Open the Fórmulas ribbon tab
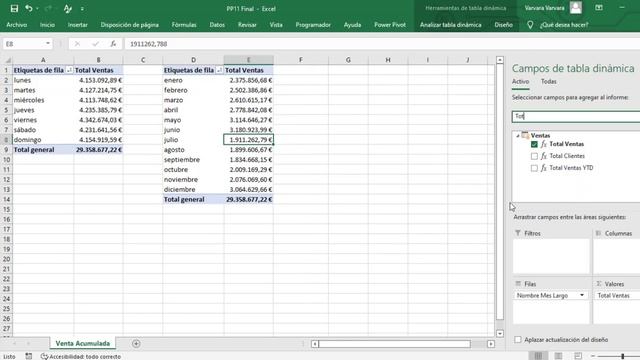 184,25
